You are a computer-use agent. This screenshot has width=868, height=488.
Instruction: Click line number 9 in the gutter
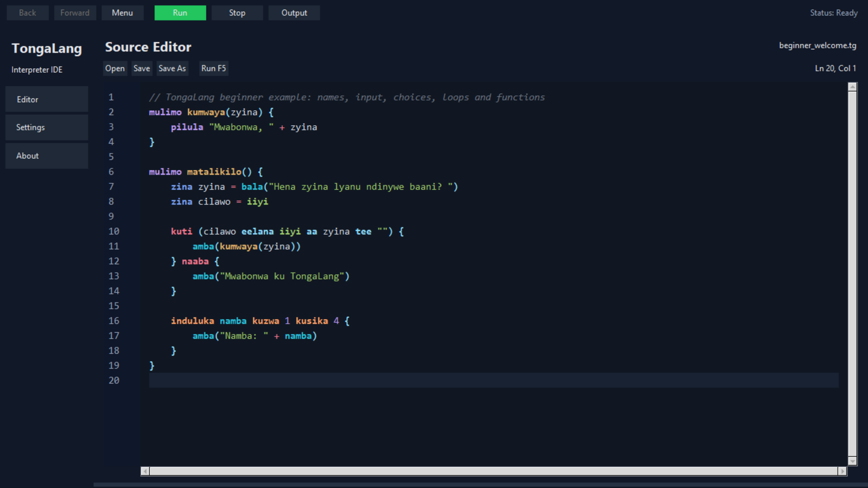coord(111,216)
